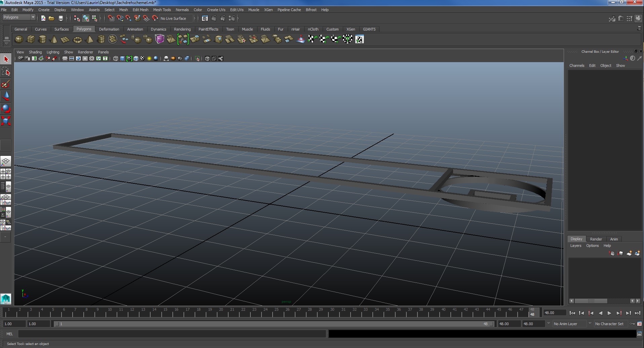
Task: Expand section after No Live Surface
Action: coord(195,18)
